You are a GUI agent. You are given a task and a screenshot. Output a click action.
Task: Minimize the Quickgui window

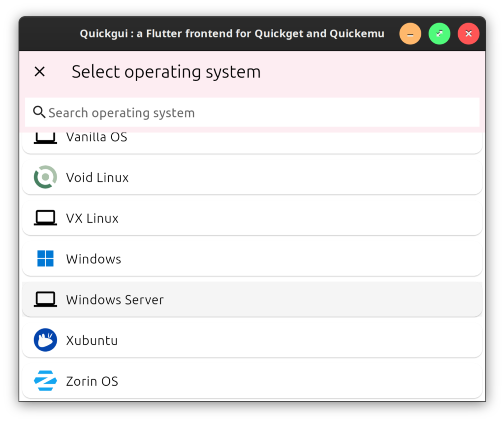(x=410, y=34)
